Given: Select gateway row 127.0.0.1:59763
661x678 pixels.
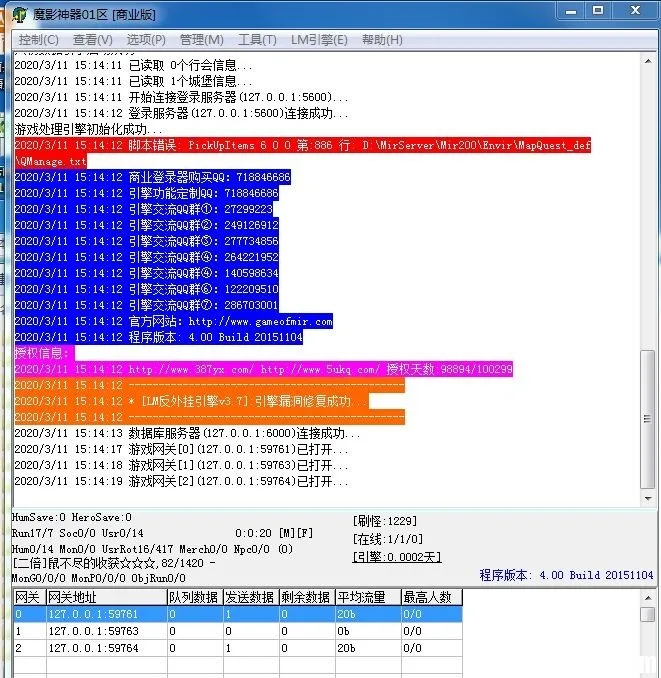Looking at the screenshot, I should tap(238, 631).
